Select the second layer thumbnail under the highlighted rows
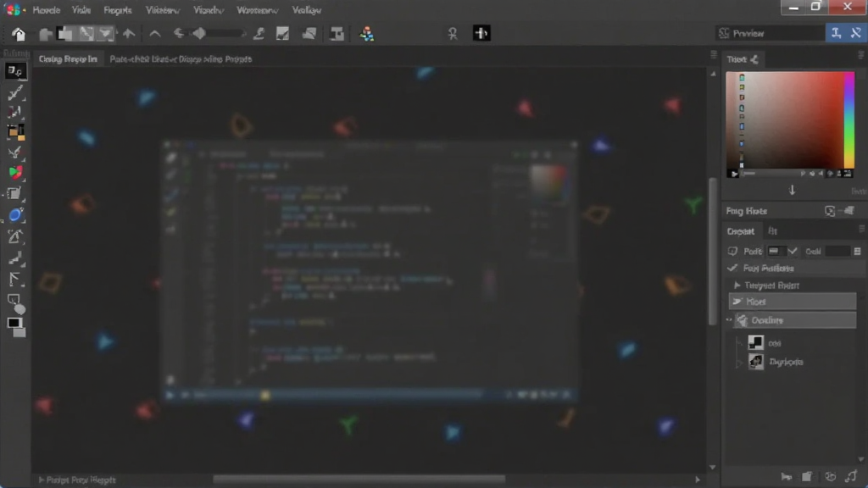This screenshot has width=868, height=488. (755, 362)
